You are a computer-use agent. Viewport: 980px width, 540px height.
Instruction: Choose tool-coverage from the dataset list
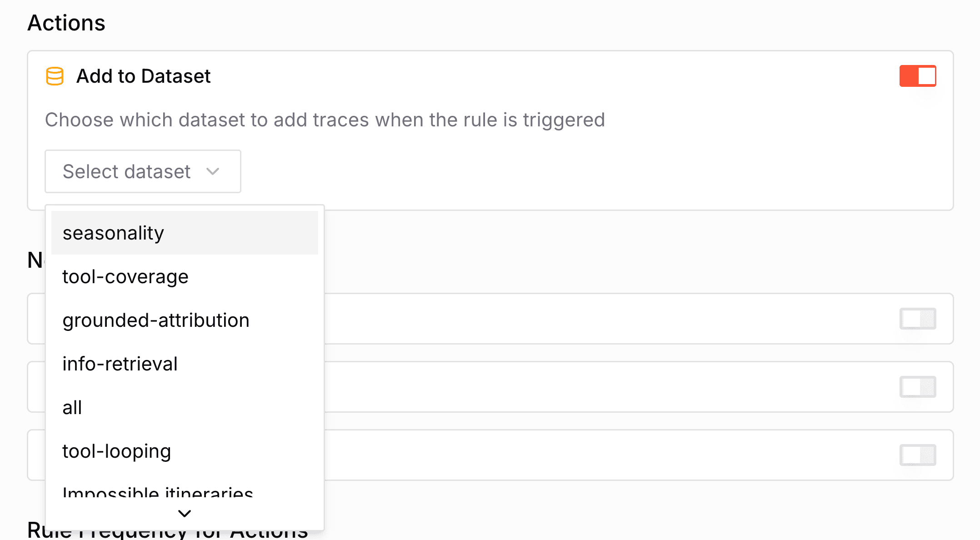click(125, 276)
